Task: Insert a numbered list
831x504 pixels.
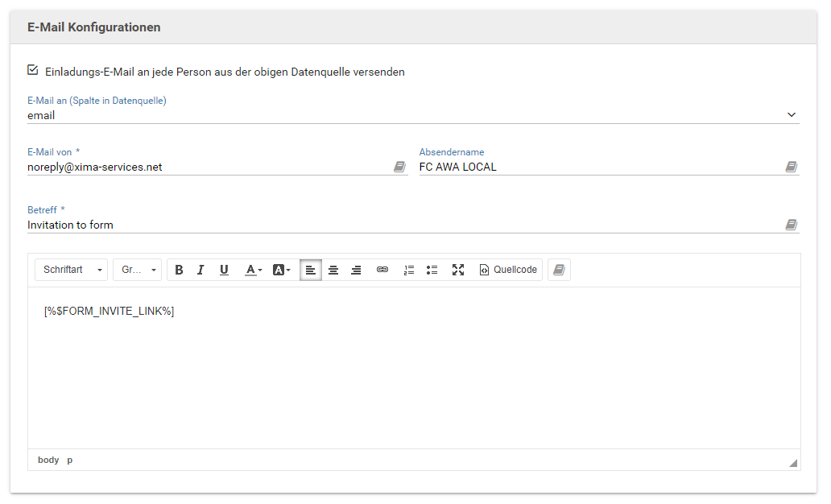Action: point(408,270)
